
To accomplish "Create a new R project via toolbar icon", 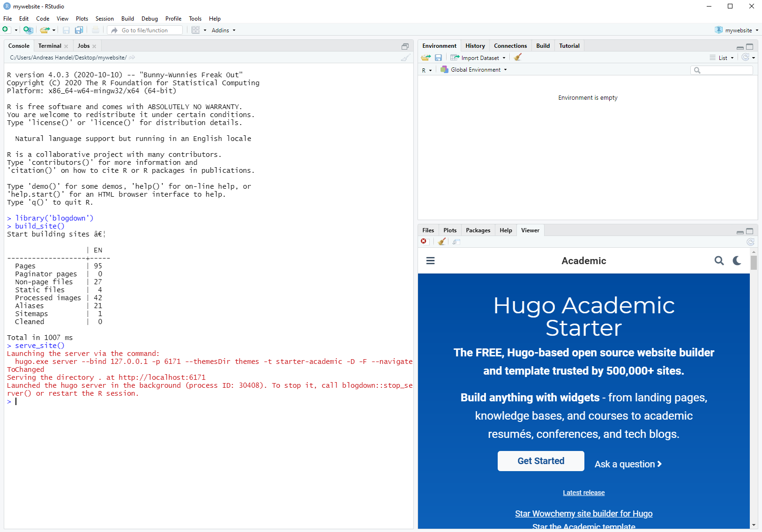I will 28,30.
